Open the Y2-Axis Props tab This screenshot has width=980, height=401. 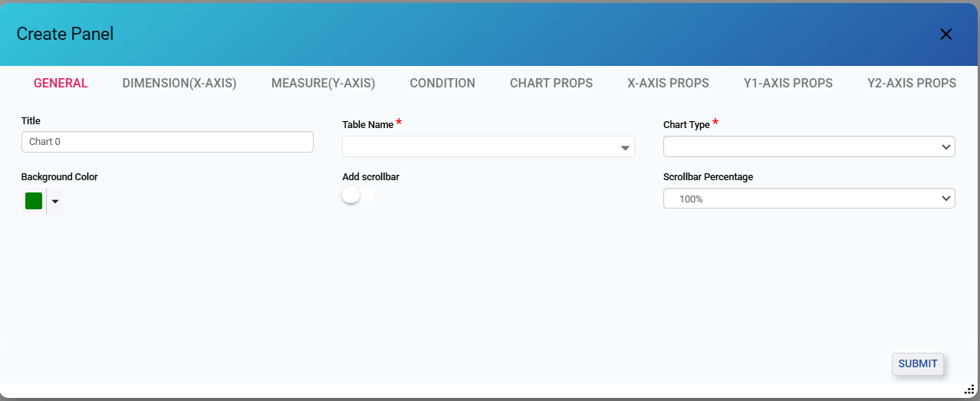coord(911,83)
